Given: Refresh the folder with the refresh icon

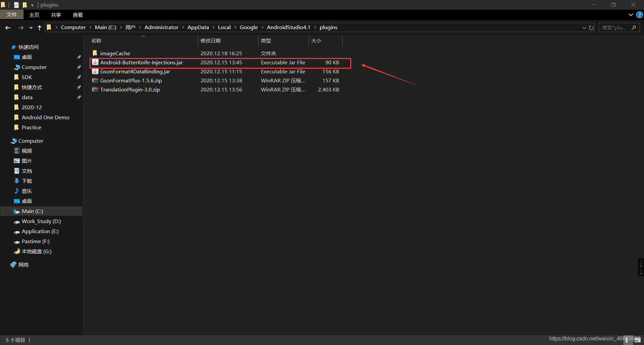Looking at the screenshot, I should pyautogui.click(x=591, y=27).
